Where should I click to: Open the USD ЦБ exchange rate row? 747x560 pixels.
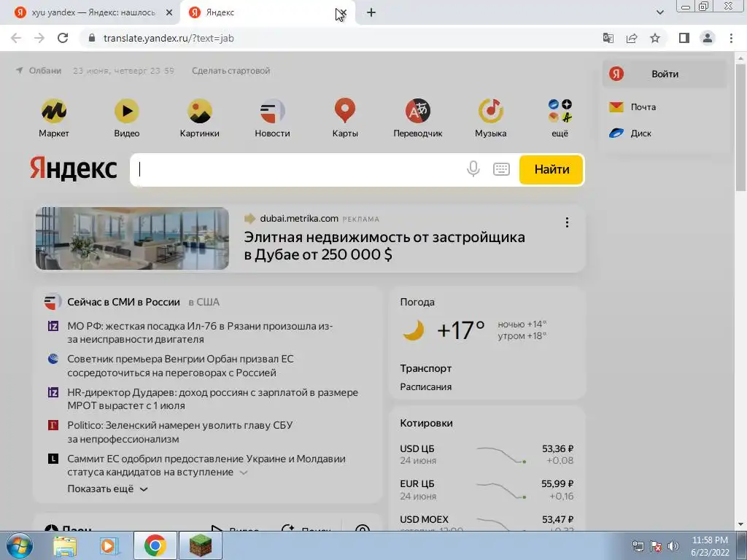point(487,455)
